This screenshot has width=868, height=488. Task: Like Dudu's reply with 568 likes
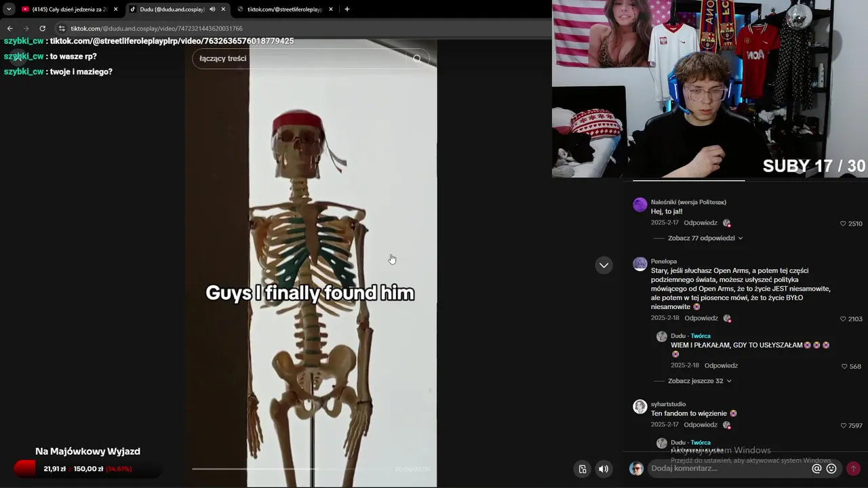click(844, 366)
